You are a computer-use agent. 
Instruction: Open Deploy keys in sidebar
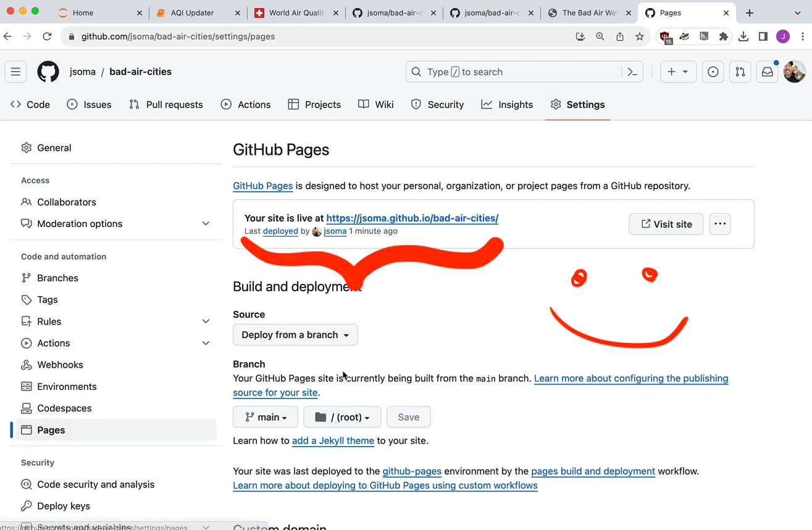pyautogui.click(x=116, y=506)
